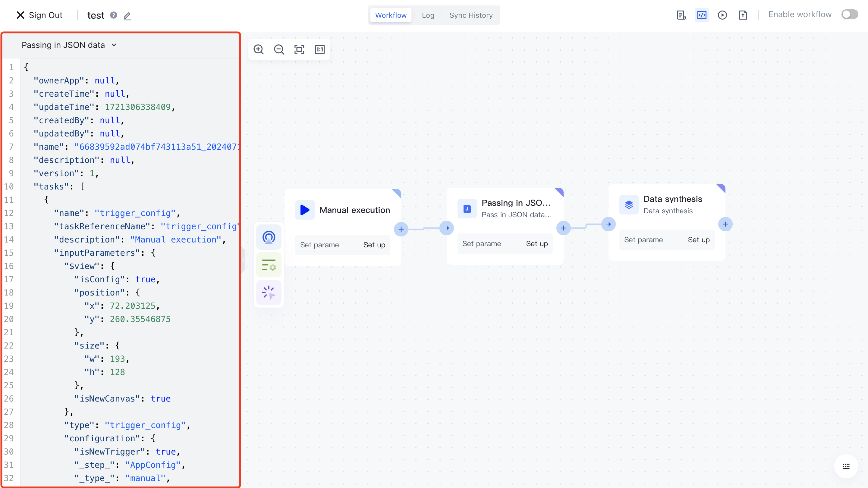The image size is (868, 488).
Task: Click plus after Manual execution node
Action: coord(401,229)
